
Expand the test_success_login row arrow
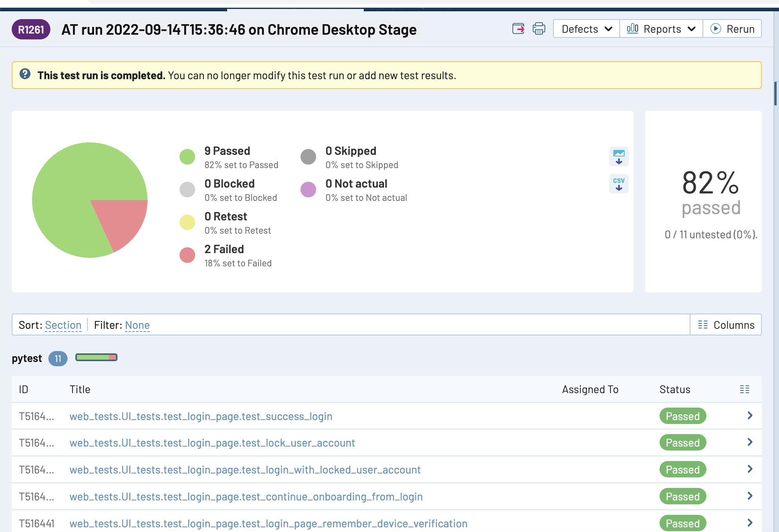coord(750,416)
